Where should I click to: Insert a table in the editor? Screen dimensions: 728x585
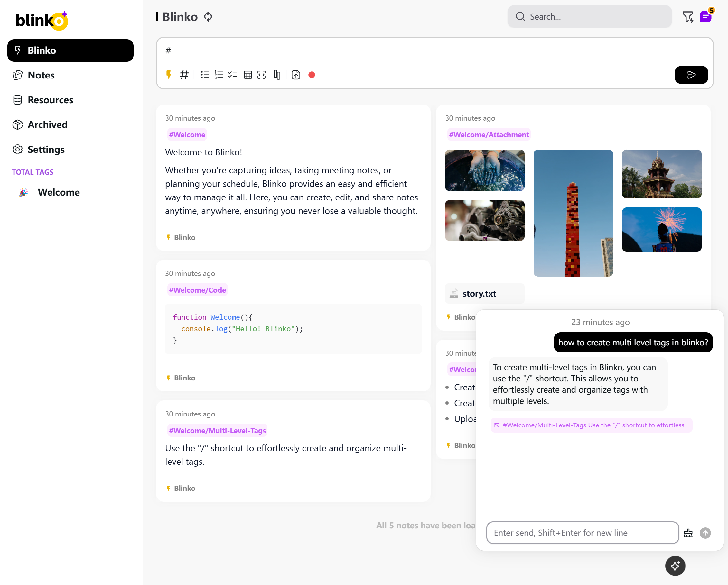pyautogui.click(x=248, y=75)
